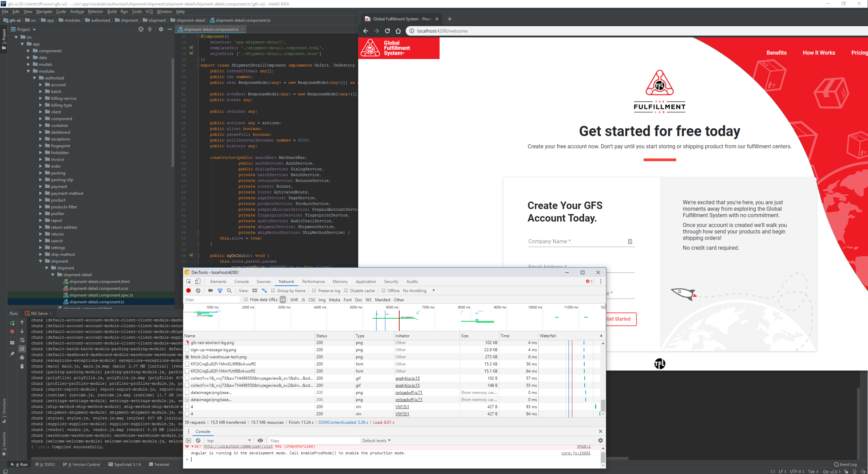Enable the Preserve log checkbox
This screenshot has width=868, height=474.
pos(314,291)
